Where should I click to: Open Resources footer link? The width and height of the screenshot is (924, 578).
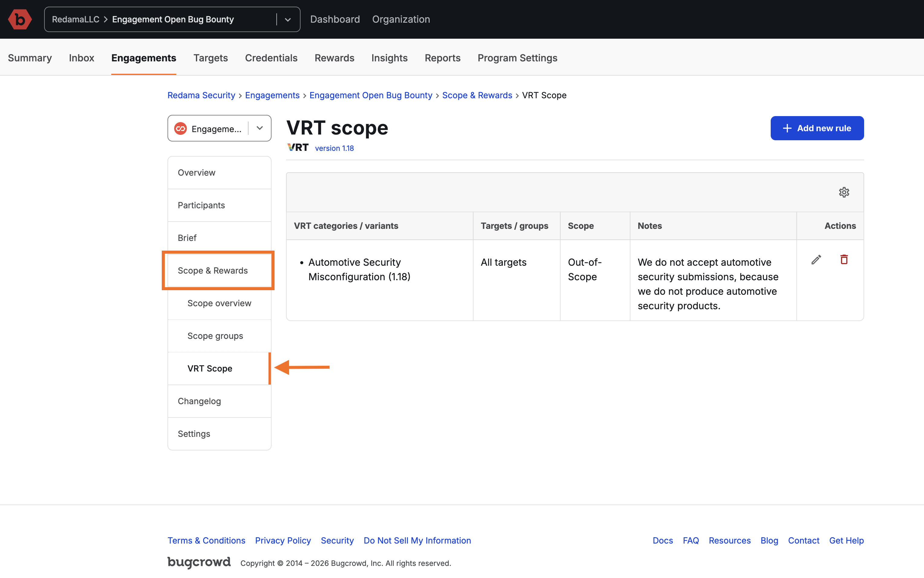click(x=729, y=541)
